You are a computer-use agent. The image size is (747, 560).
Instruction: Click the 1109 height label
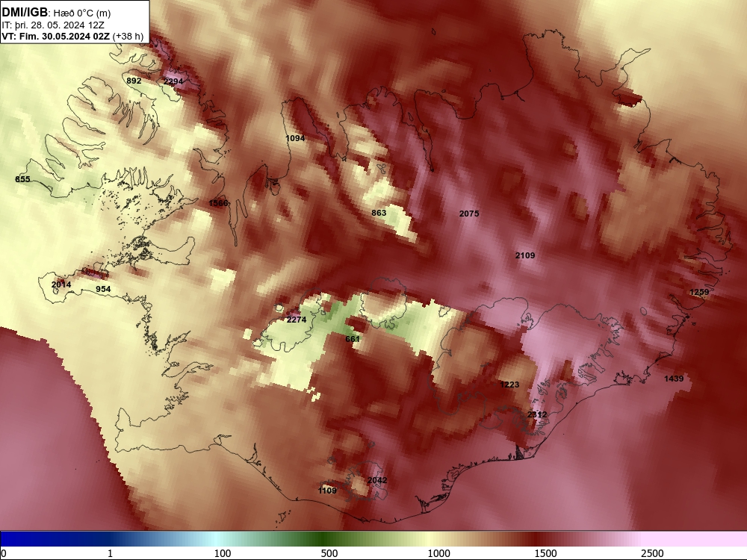[327, 491]
